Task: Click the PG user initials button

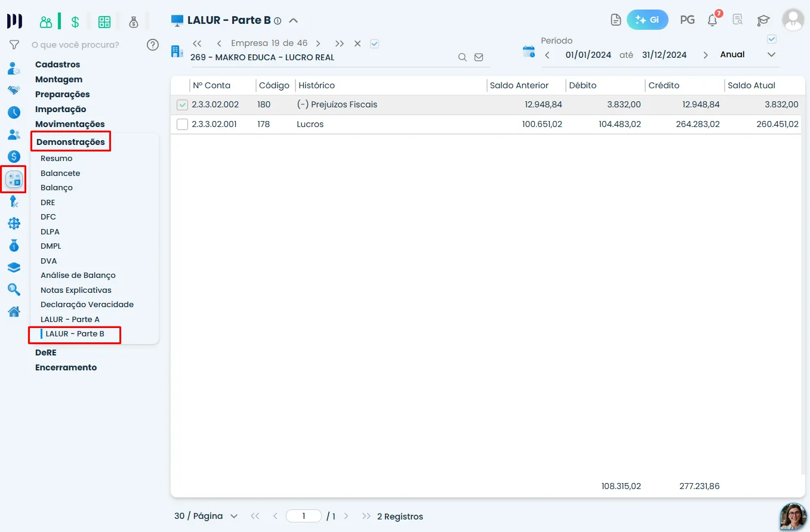Action: (x=688, y=20)
